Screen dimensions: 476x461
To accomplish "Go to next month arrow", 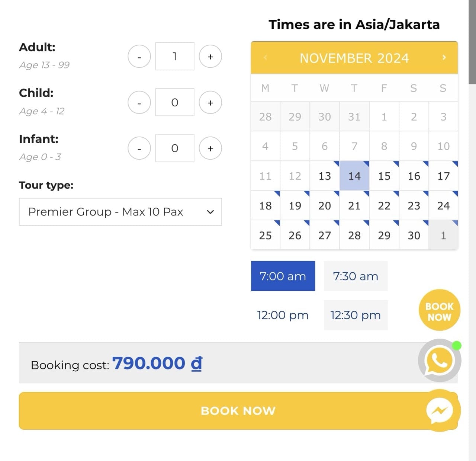I will coord(444,57).
